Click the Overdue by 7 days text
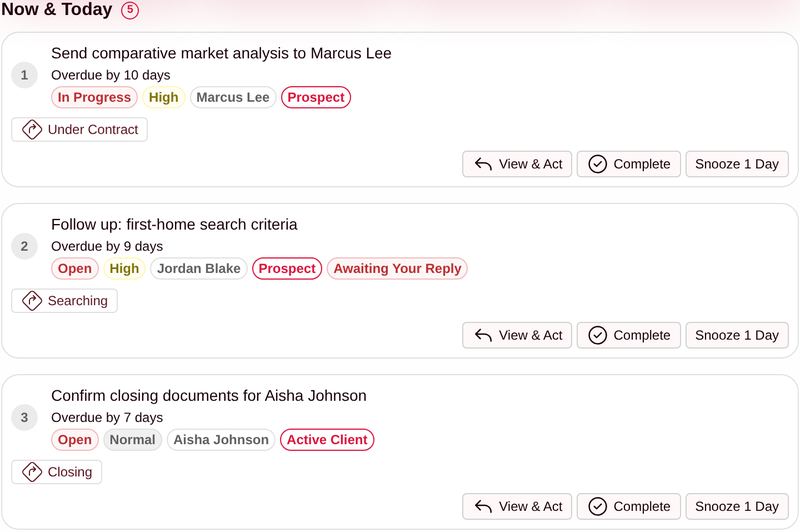The height and width of the screenshot is (532, 800). (107, 418)
